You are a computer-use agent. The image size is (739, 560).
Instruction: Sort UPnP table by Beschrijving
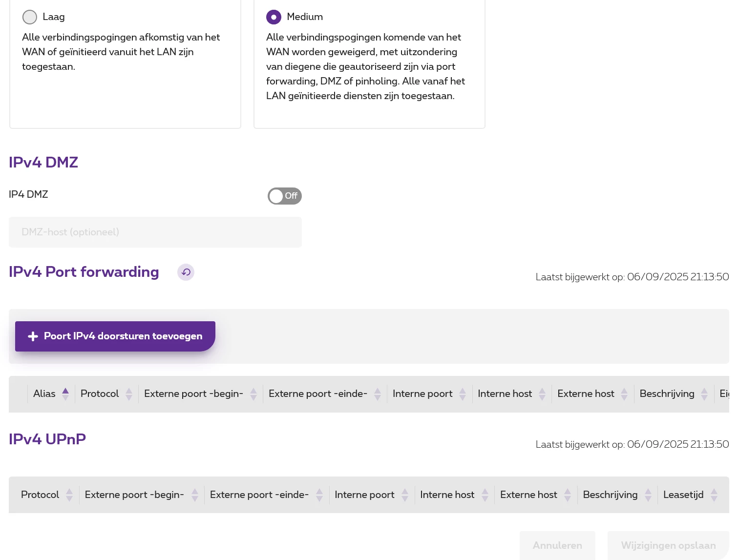[x=648, y=495]
